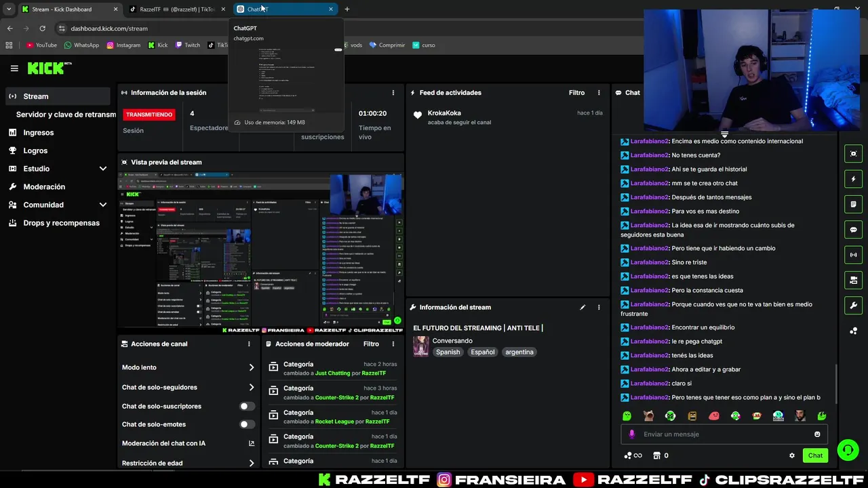
Task: Open external link for Moderación del chat con IA
Action: click(252, 443)
